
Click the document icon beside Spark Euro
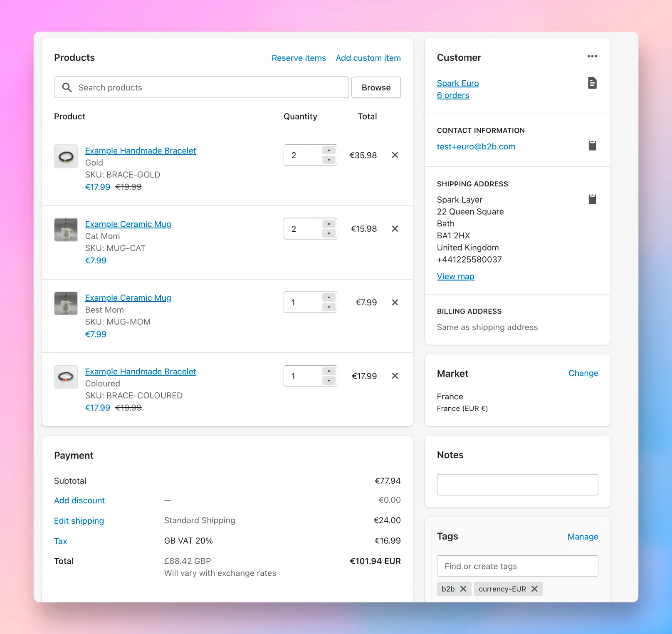pyautogui.click(x=592, y=83)
